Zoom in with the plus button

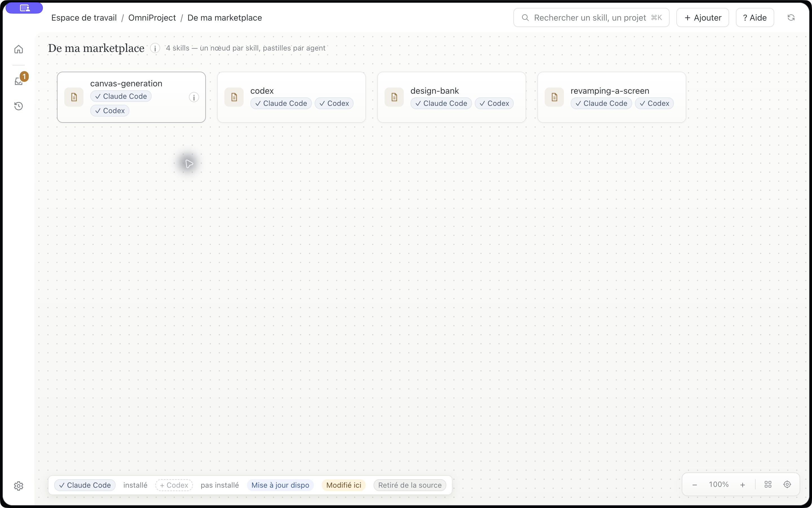743,485
